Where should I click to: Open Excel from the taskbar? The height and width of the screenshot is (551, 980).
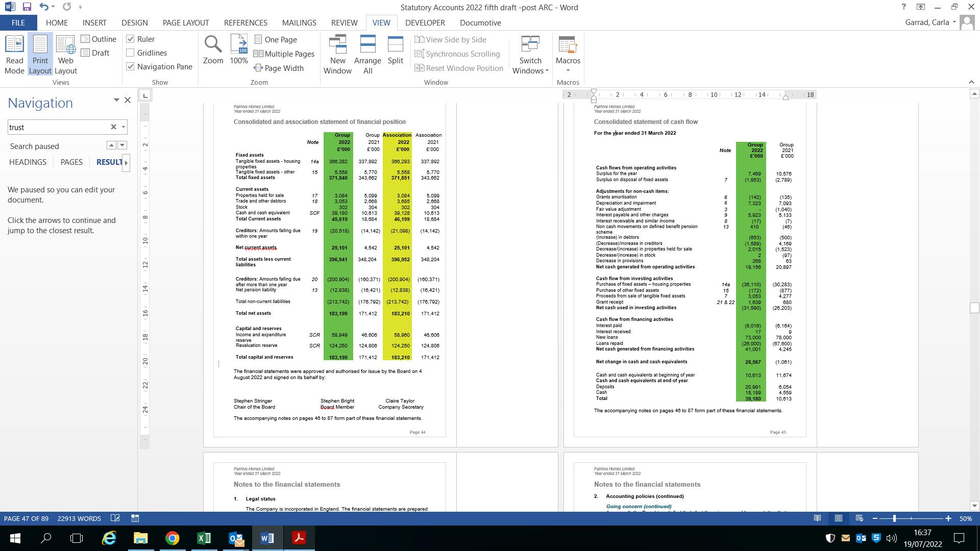(x=204, y=538)
